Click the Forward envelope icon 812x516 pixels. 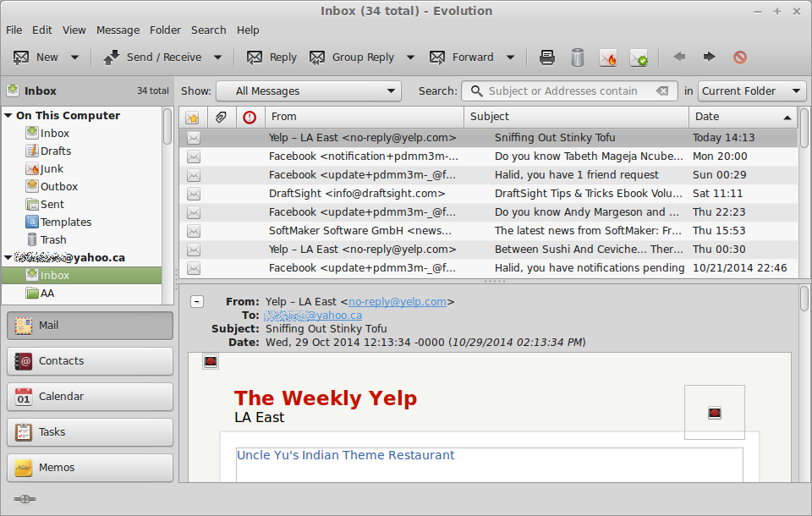(437, 58)
